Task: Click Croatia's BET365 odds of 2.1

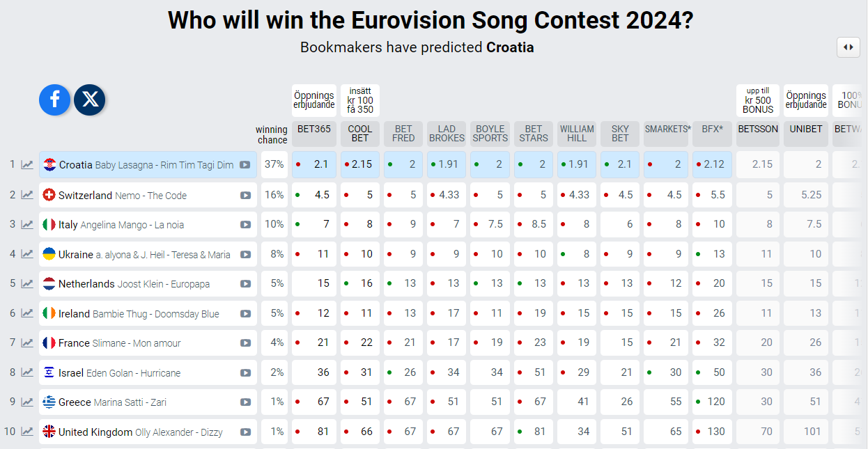Action: [314, 165]
